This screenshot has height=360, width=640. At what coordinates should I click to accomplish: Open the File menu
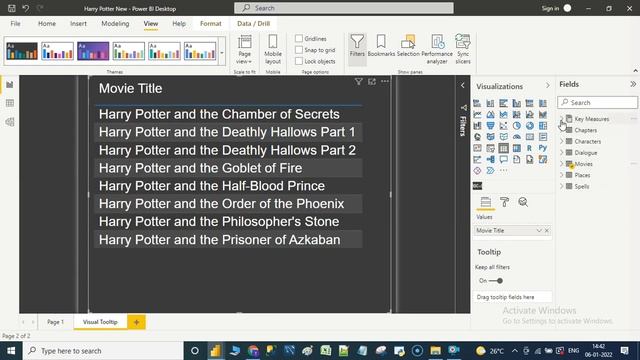tap(16, 24)
